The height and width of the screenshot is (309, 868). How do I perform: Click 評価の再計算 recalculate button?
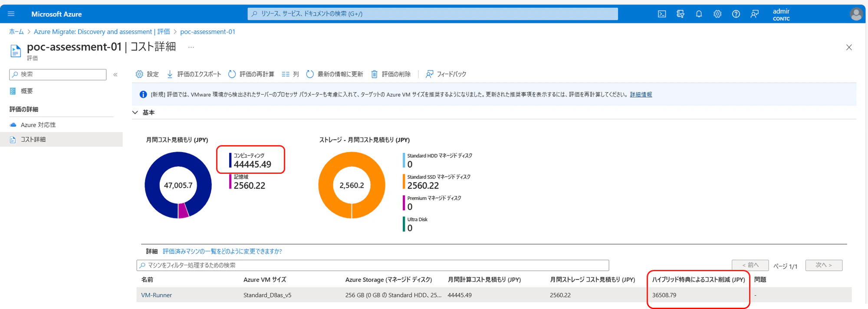pos(251,74)
